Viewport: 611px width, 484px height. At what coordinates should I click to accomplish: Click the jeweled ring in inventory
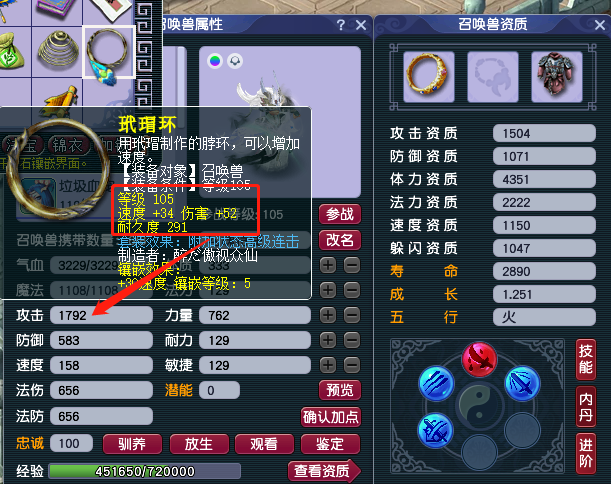click(109, 52)
